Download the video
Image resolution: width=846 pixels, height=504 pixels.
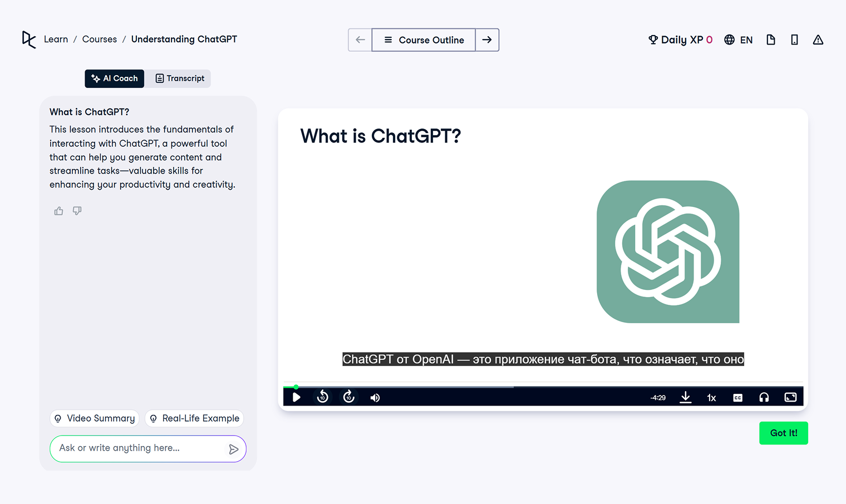point(686,397)
